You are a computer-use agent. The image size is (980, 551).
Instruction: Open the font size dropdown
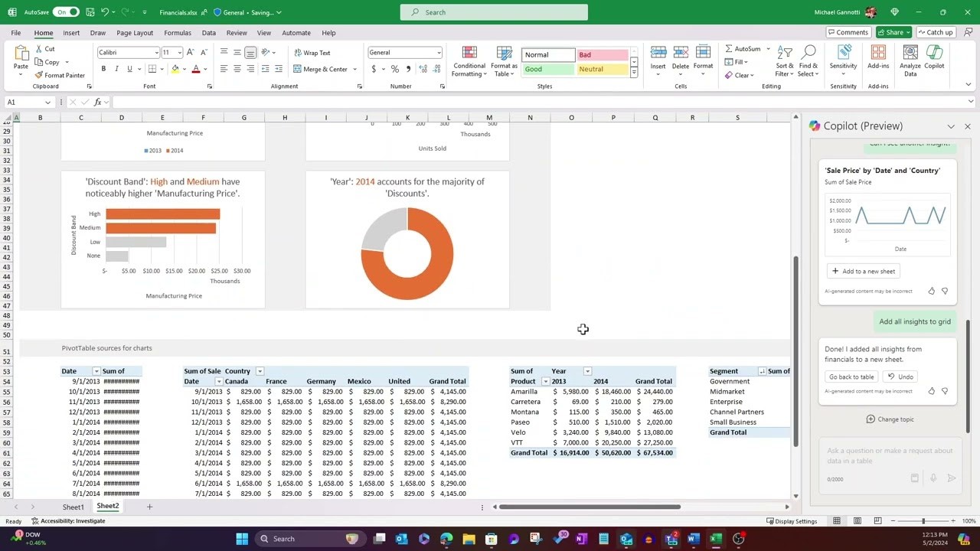click(x=180, y=53)
